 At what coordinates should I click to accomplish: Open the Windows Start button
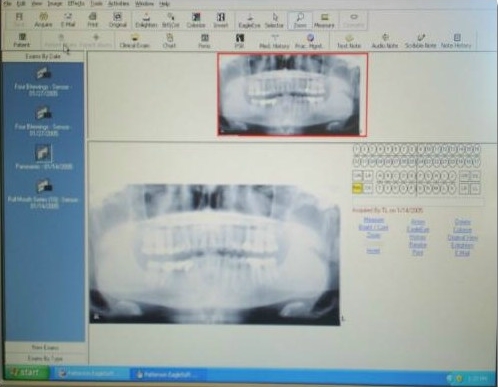27,372
